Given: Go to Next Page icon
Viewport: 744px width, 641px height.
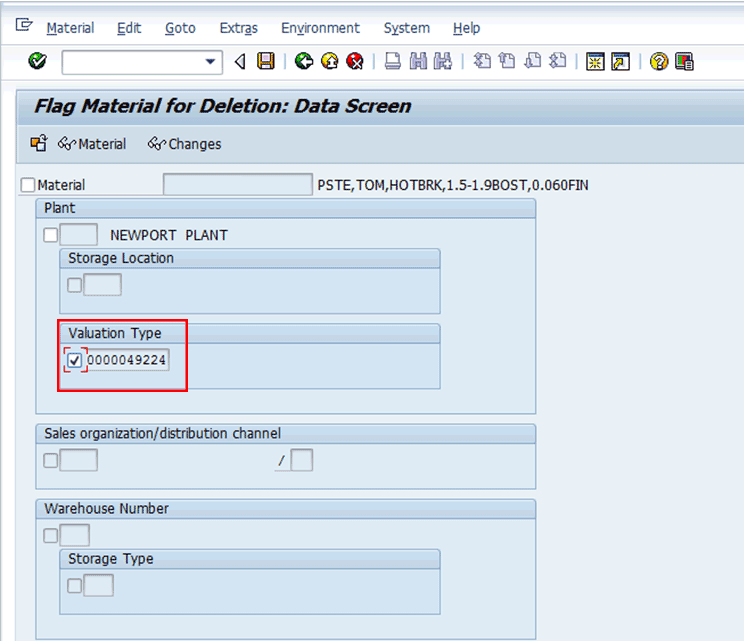Looking at the screenshot, I should click(532, 61).
